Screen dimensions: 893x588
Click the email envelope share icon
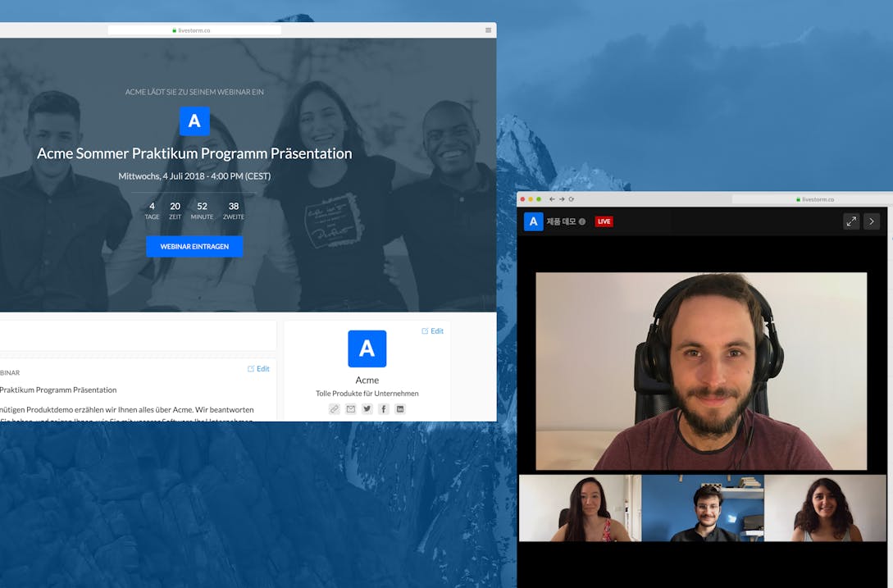(351, 409)
